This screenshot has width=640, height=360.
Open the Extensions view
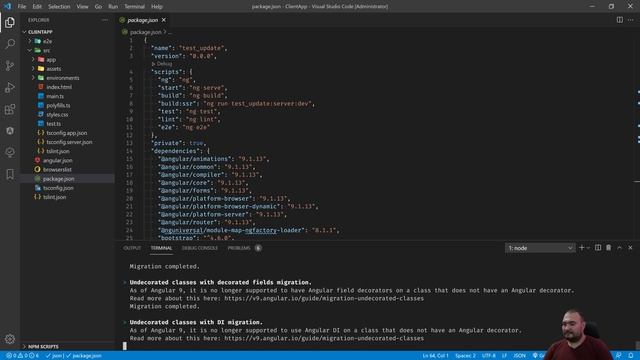pos(10,109)
